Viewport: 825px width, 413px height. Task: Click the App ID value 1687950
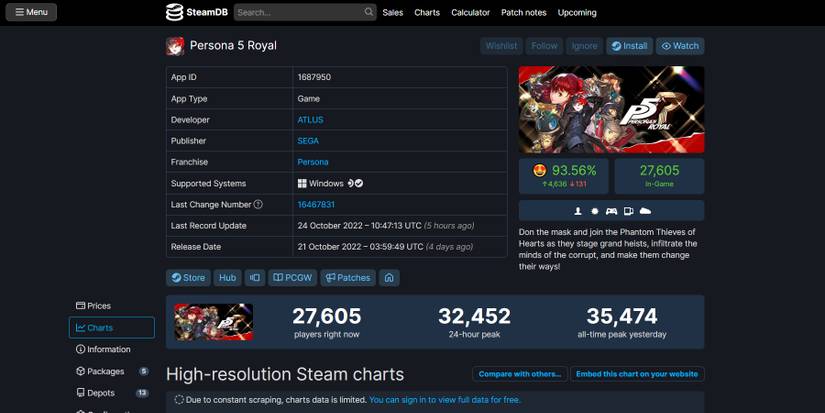pyautogui.click(x=314, y=77)
